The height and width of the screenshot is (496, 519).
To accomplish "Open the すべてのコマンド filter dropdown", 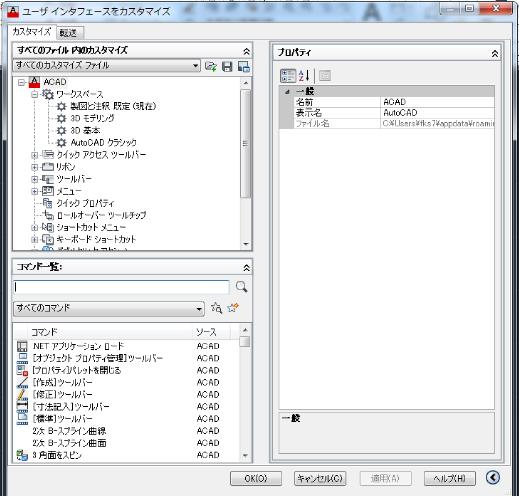I will (109, 308).
